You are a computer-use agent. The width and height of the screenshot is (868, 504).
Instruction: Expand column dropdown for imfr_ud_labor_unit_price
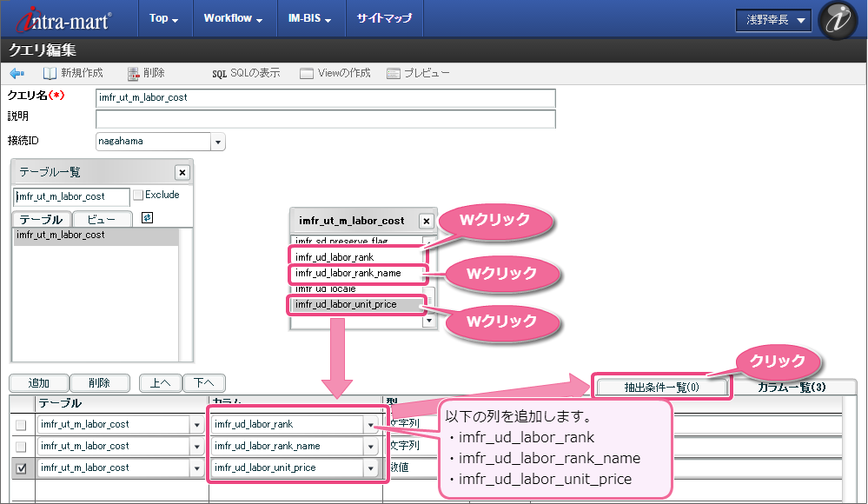coord(371,468)
